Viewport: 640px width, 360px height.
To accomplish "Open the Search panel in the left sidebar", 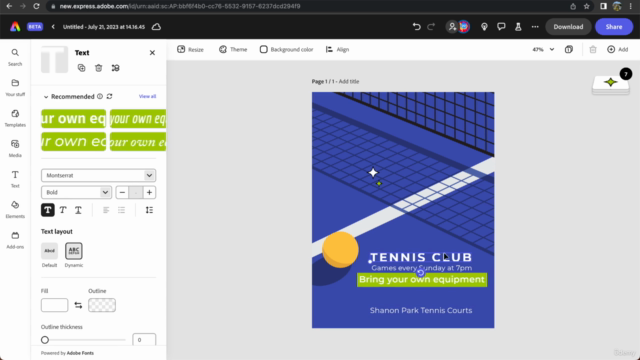I will click(15, 57).
